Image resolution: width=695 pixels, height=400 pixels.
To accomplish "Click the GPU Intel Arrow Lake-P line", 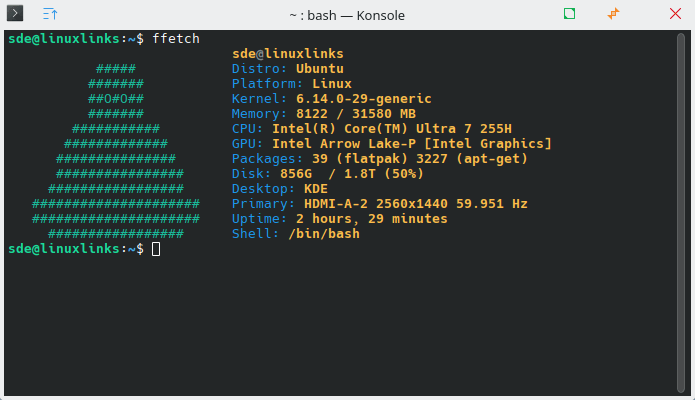I will [392, 144].
